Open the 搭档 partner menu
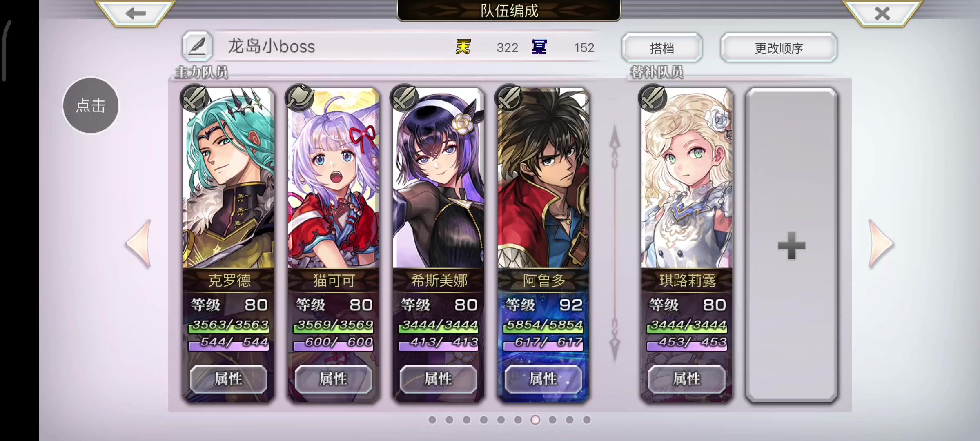 point(662,48)
